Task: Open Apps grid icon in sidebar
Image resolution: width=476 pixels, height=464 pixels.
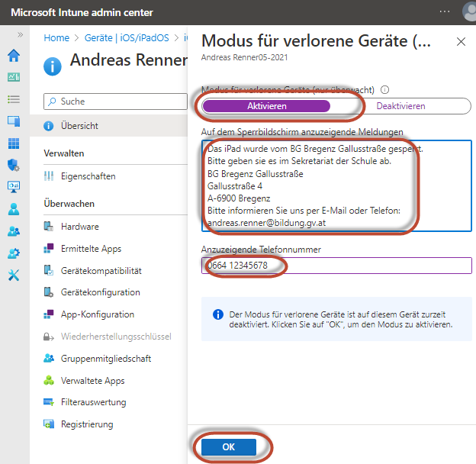Action: 14,143
